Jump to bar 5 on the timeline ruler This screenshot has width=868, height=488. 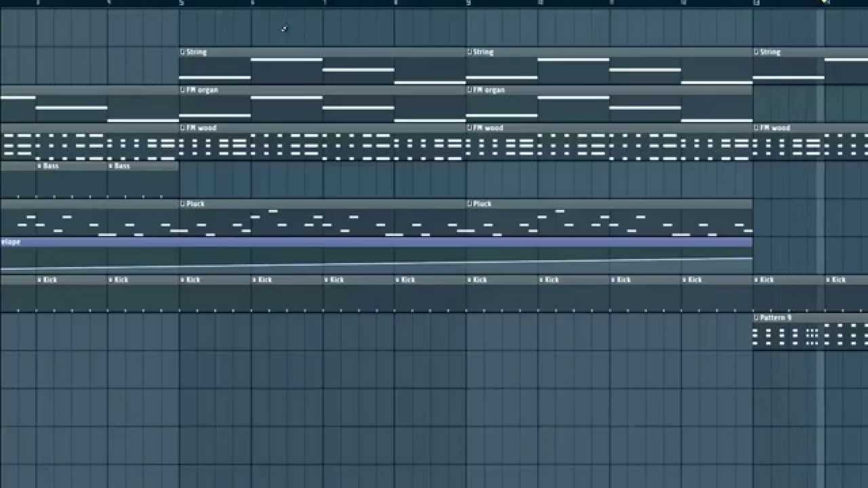[x=181, y=3]
